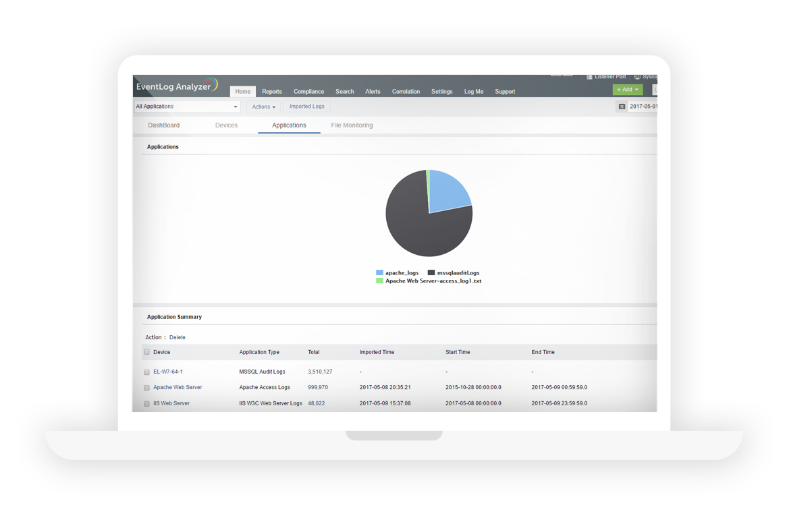Click the total count 48,022

(317, 403)
